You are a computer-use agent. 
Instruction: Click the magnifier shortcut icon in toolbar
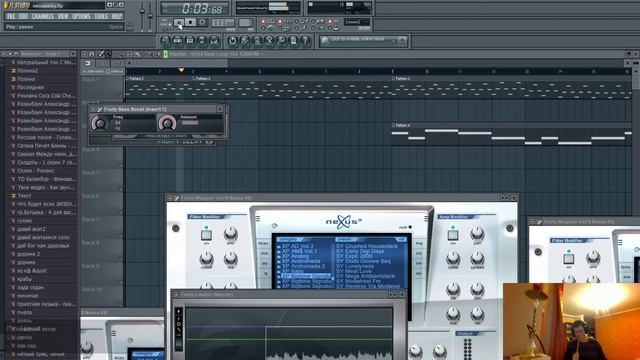point(281,40)
